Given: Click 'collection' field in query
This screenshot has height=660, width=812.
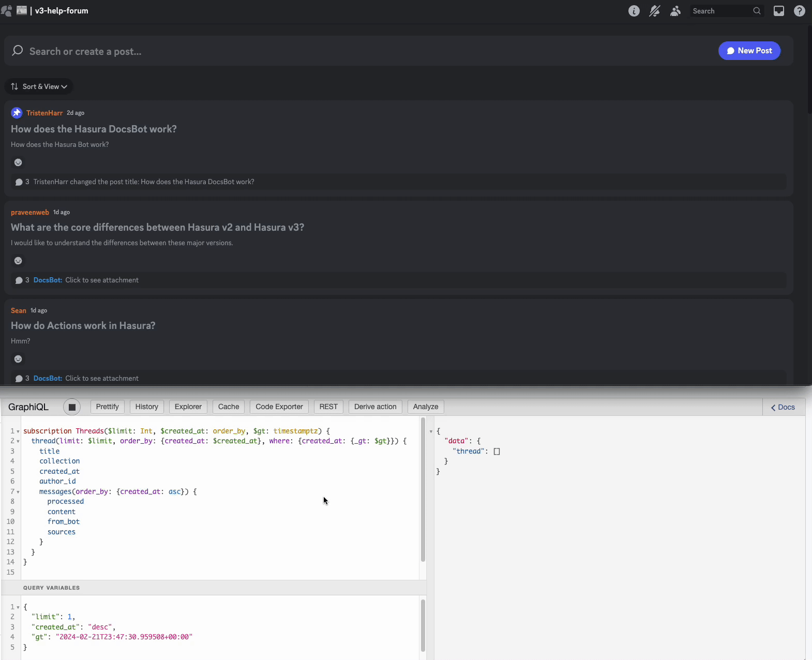Looking at the screenshot, I should pos(59,461).
